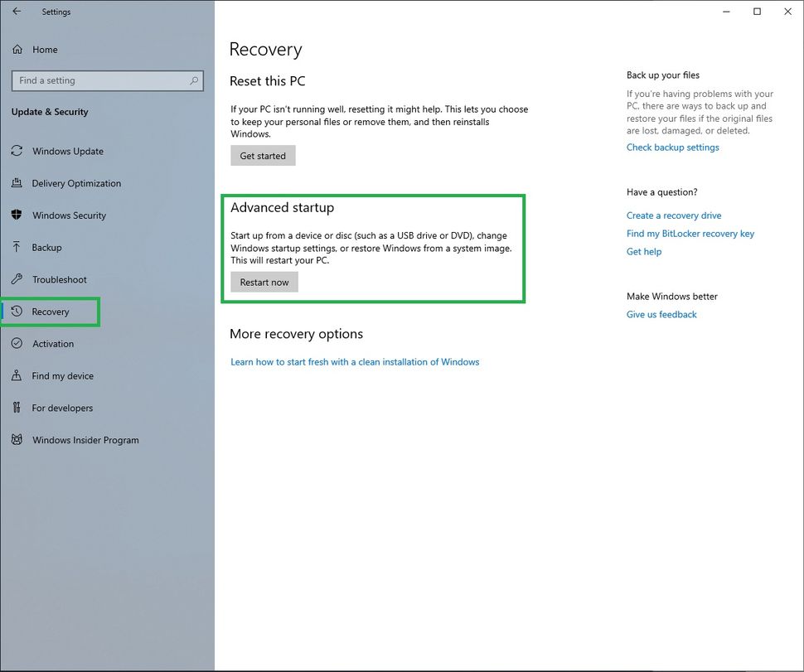Open Check backup settings

pyautogui.click(x=672, y=147)
